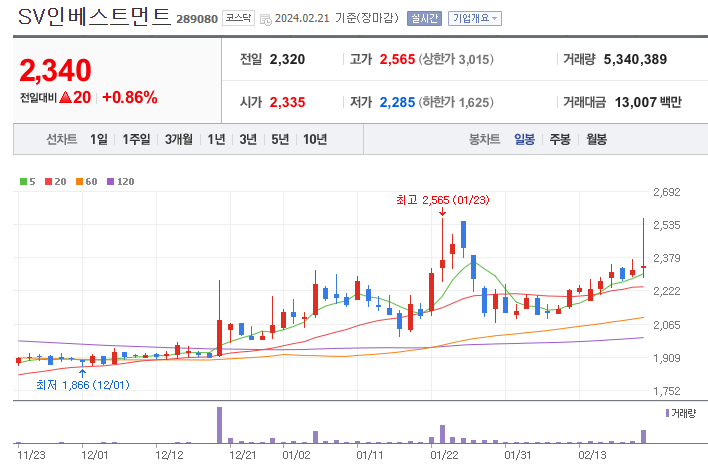Switch to 월봉 monthly candle chart
Viewport: 708px width, 465px height.
596,139
